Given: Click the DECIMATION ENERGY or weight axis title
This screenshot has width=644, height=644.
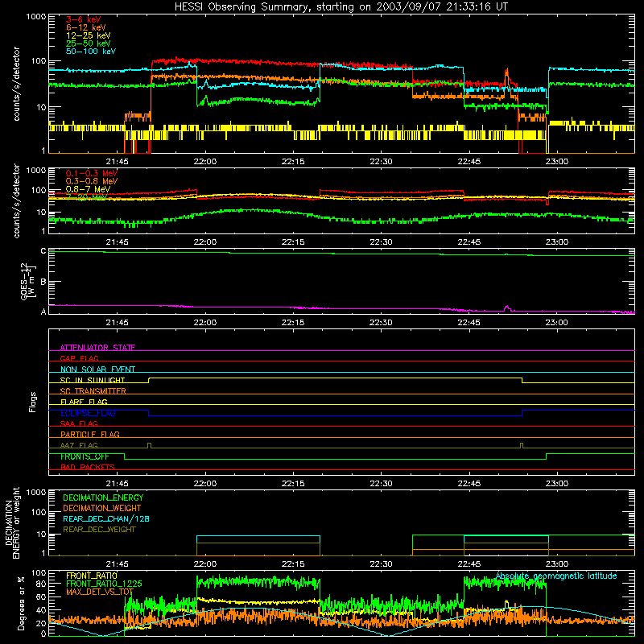Looking at the screenshot, I should (x=12, y=522).
